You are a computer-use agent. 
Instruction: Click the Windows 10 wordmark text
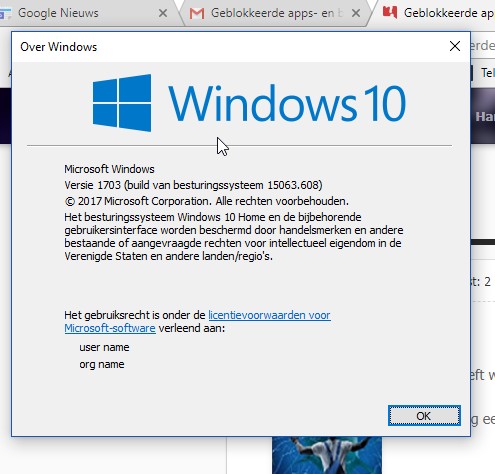[x=287, y=103]
